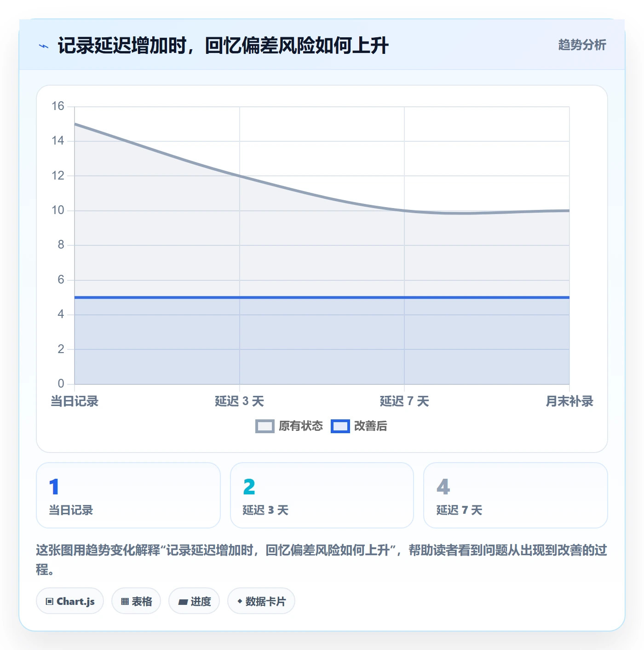Select the 表格 tag
Screen dimensions: 644x650
pyautogui.click(x=136, y=601)
